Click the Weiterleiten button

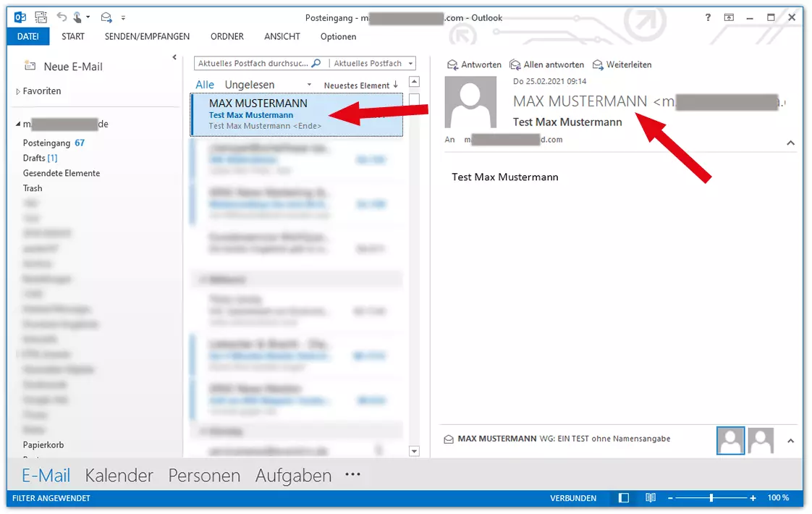click(x=622, y=64)
